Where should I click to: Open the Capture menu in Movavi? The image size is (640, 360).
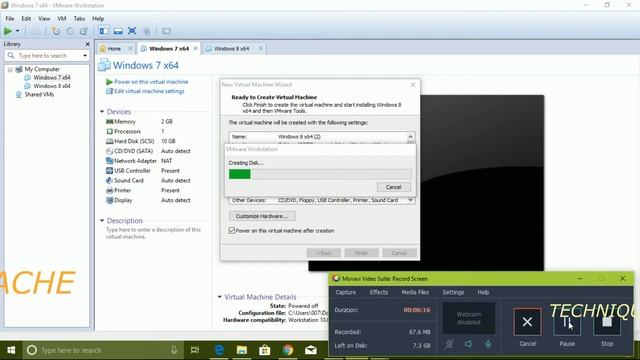coord(346,292)
